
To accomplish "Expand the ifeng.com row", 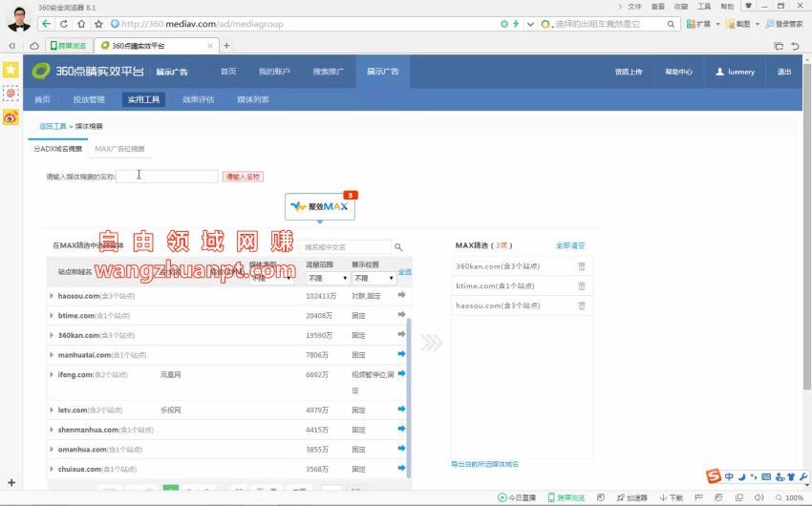I will point(52,374).
